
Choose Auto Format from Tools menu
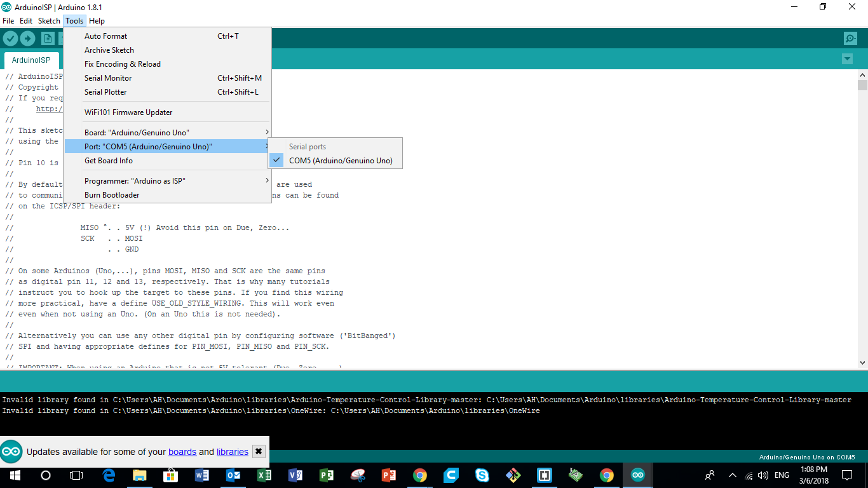coord(168,36)
